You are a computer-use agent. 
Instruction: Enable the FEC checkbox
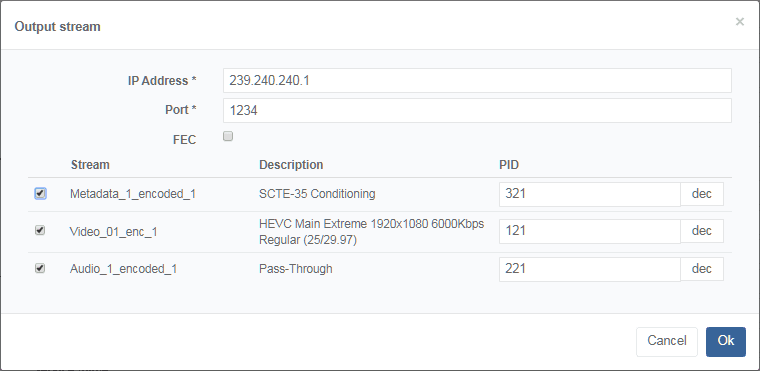coord(228,136)
